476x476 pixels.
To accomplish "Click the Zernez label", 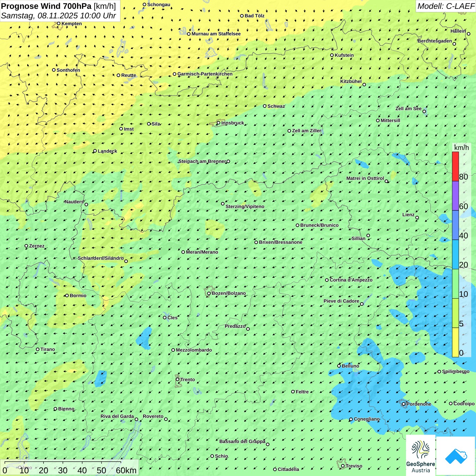I will 37,246.
